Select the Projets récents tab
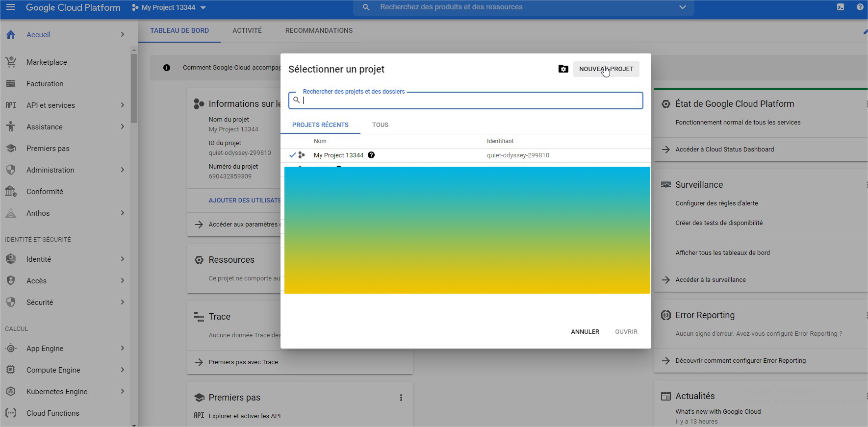Image resolution: width=868 pixels, height=427 pixels. point(320,125)
